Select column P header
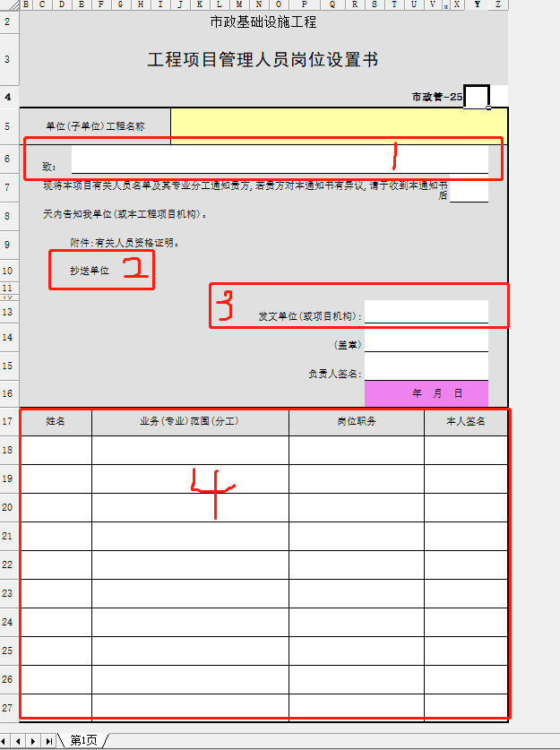The image size is (560, 750). [304, 4]
